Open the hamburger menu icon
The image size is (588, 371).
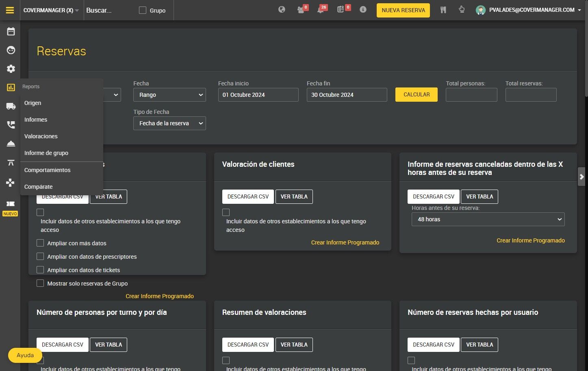coord(10,10)
